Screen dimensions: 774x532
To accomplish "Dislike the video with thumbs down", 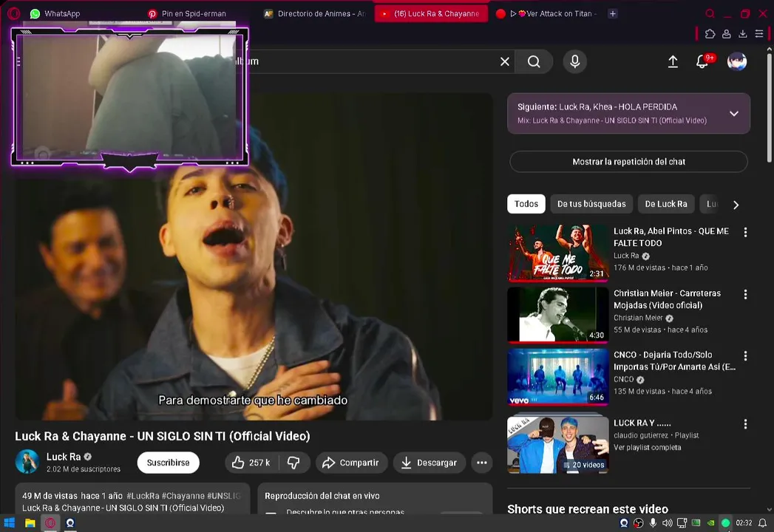I will tap(294, 463).
